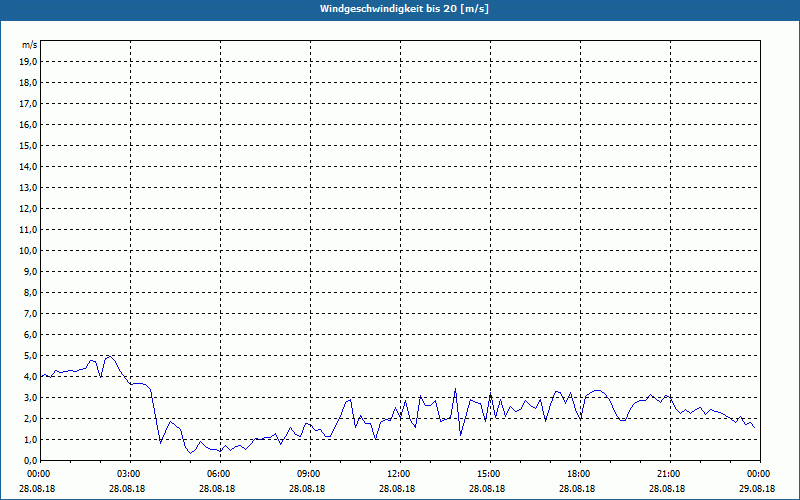Select the '11,0' y-axis label
The image size is (800, 500).
click(30, 230)
